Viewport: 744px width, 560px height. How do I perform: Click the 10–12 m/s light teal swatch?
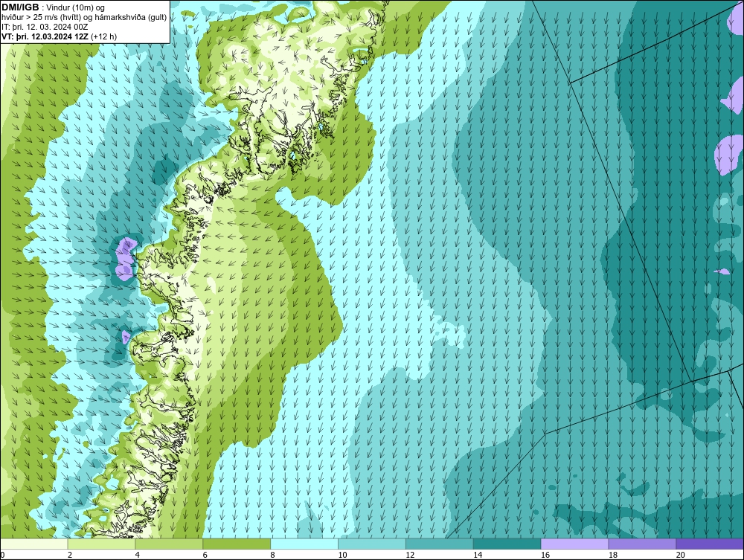click(372, 544)
